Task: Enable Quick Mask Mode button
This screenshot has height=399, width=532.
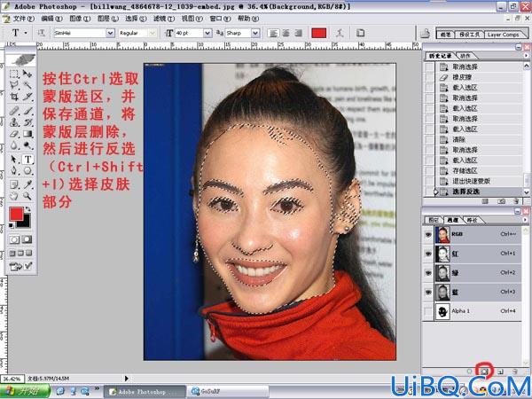Action: pos(27,239)
